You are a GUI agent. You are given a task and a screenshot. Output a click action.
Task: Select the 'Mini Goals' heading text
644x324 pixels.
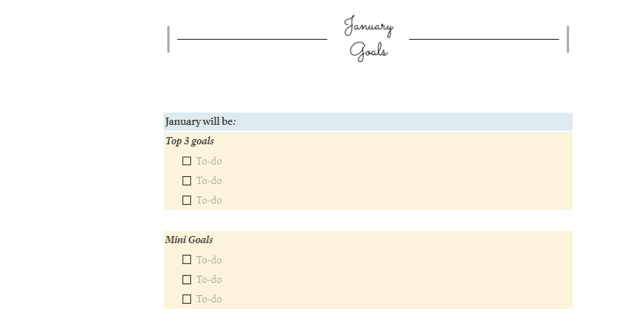(189, 240)
